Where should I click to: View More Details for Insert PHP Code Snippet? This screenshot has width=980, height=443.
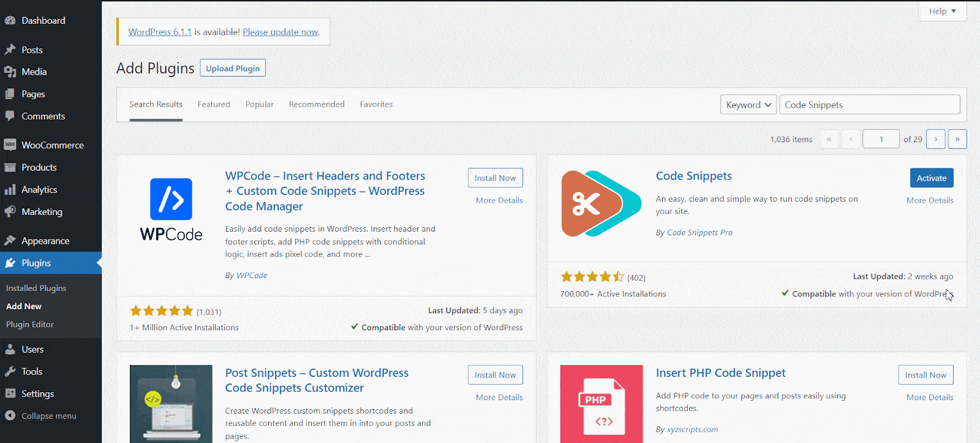pos(930,398)
